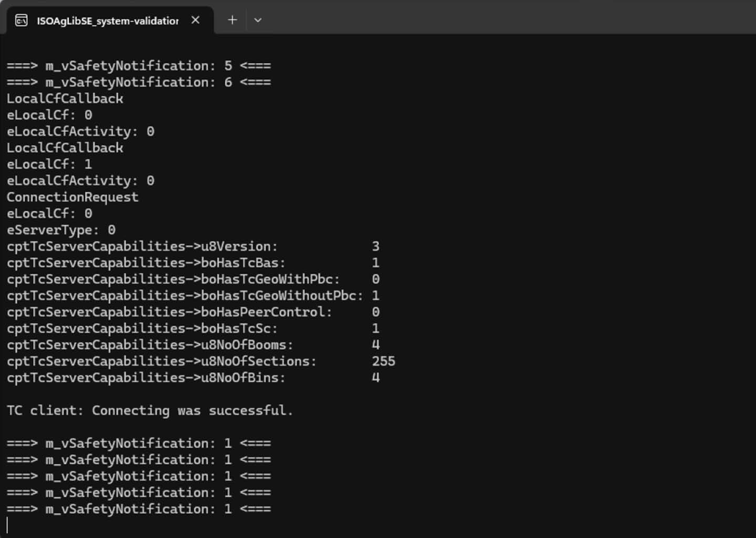Click the u8NoOfSections value 255
This screenshot has height=538, width=756.
click(x=384, y=361)
